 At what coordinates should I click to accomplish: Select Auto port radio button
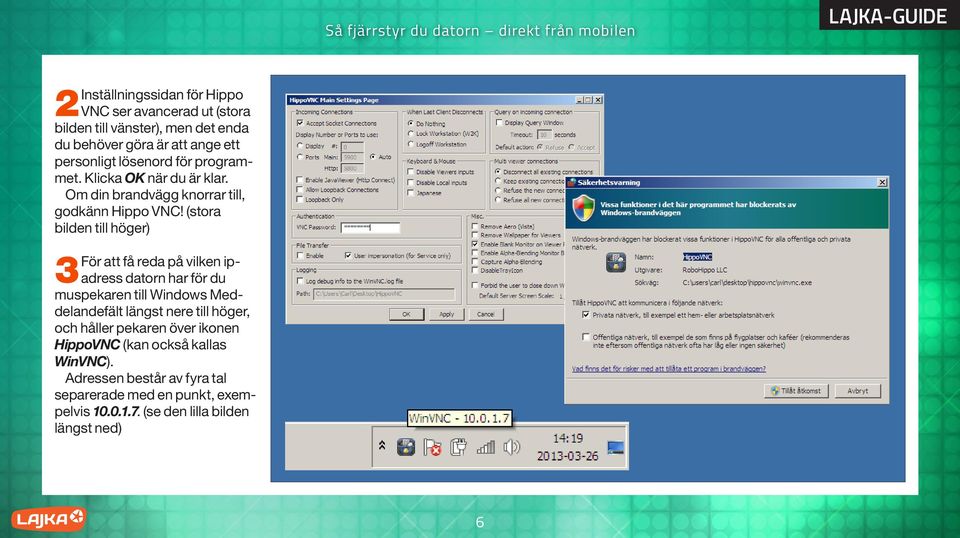point(372,157)
